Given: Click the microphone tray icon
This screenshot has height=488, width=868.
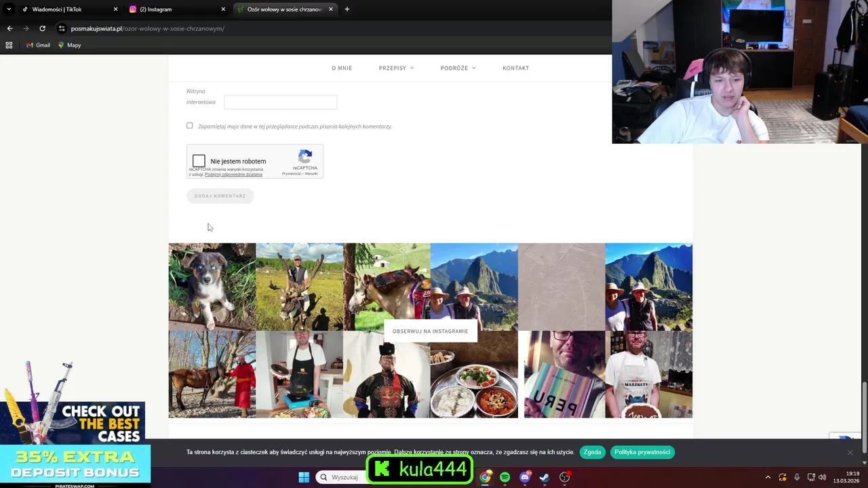Looking at the screenshot, I should click(797, 477).
